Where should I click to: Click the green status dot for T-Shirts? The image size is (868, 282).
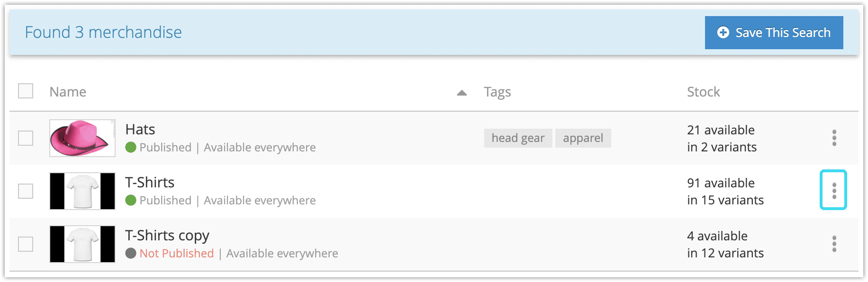coord(131,201)
